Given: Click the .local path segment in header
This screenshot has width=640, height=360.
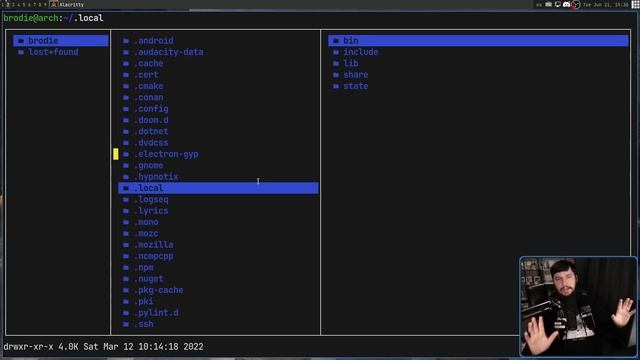Looking at the screenshot, I should coord(89,18).
